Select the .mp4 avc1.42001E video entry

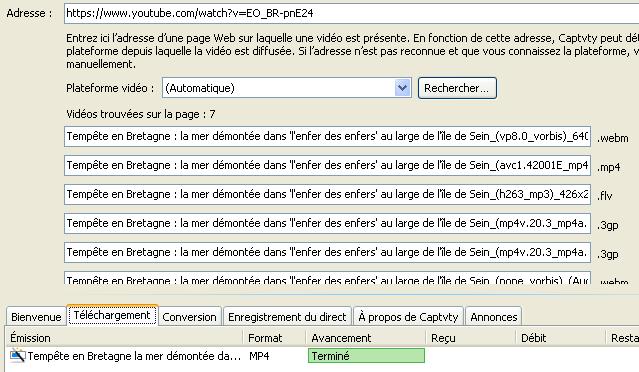[x=327, y=165]
